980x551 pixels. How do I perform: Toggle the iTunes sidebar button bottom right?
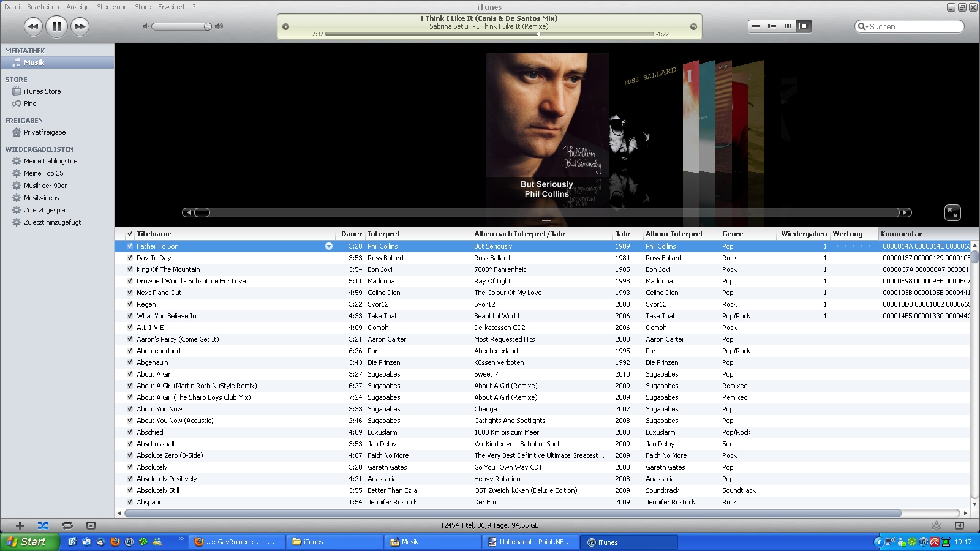959,525
